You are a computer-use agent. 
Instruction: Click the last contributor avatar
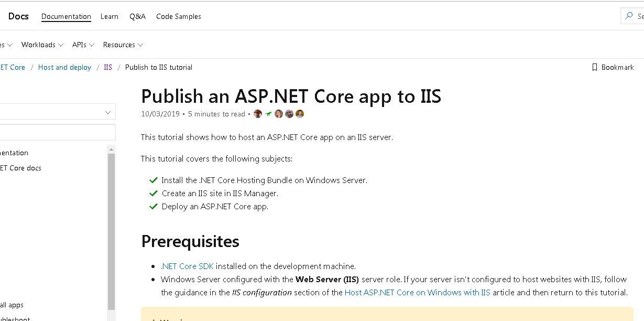(x=299, y=113)
